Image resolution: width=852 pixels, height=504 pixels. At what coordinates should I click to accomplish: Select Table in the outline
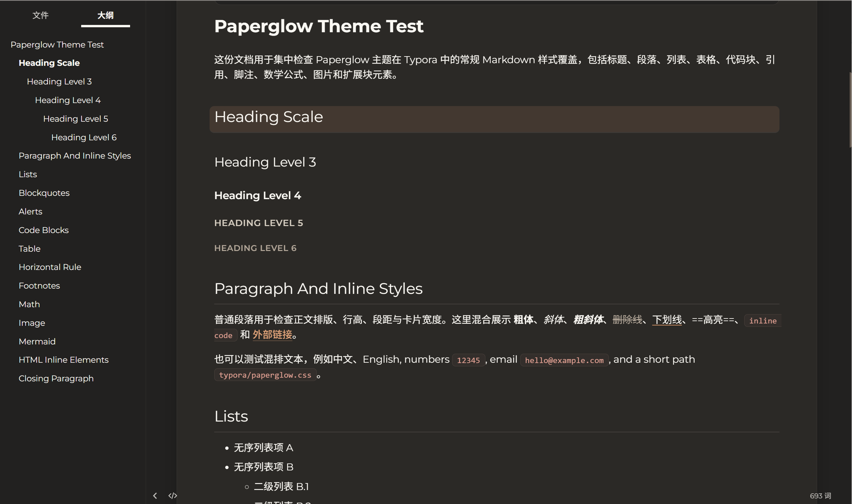[x=30, y=248]
